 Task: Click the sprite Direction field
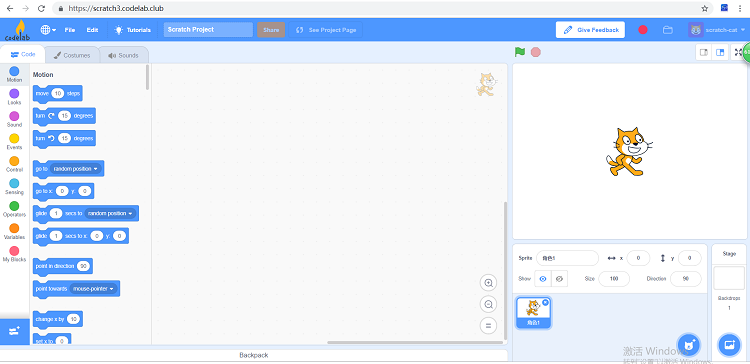click(x=686, y=278)
